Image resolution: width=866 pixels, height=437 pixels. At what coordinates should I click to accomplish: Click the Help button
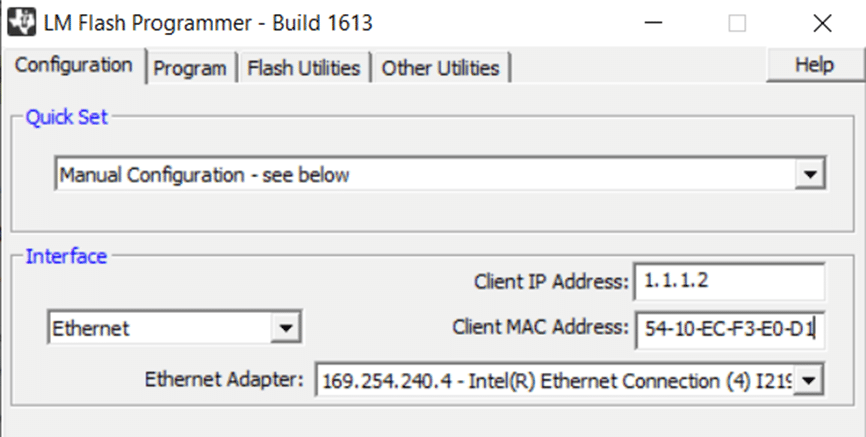coord(814,65)
